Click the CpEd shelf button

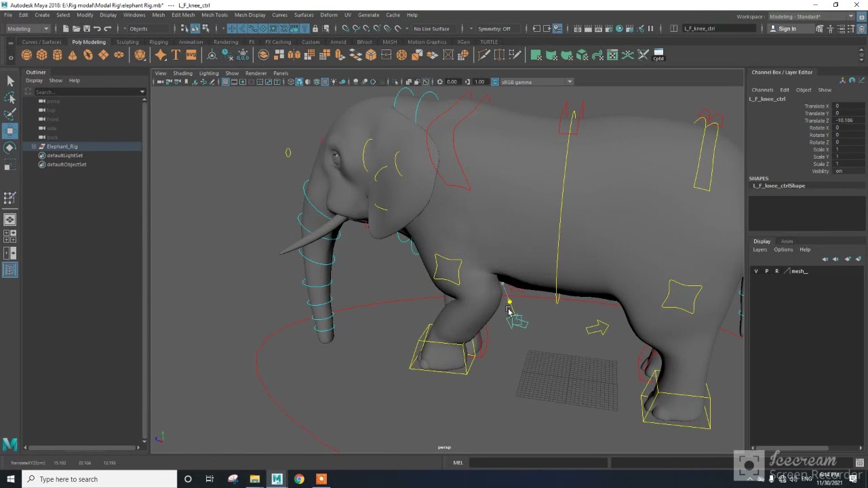[658, 55]
